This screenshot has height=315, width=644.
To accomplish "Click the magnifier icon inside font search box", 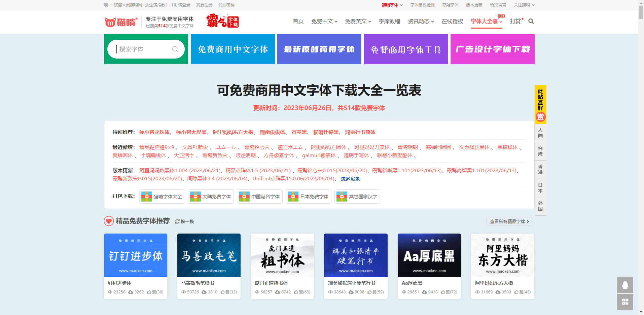I will tap(175, 49).
